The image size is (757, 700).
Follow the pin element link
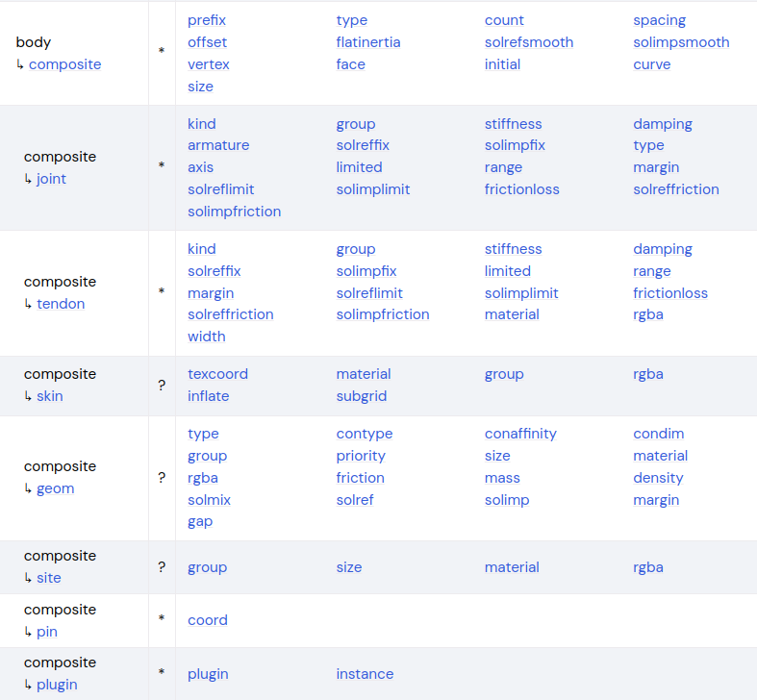47,632
